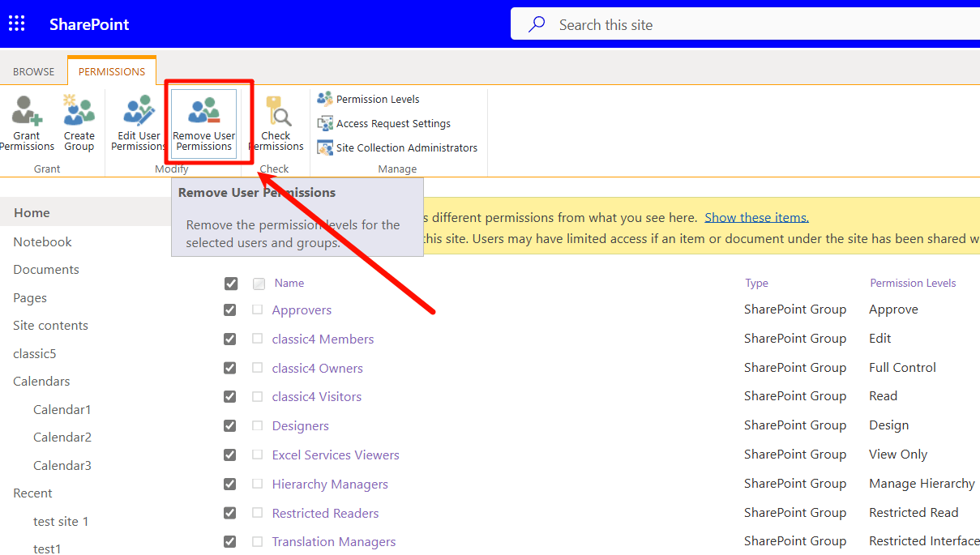Click the 'Full Control' permission level text
Viewport: 980px width, 555px height.
coord(902,367)
